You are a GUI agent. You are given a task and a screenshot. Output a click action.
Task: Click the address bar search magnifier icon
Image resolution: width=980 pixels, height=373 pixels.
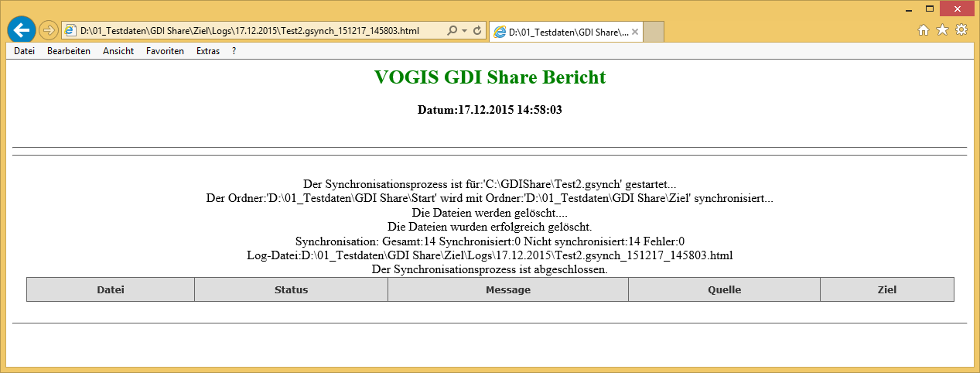pos(452,31)
